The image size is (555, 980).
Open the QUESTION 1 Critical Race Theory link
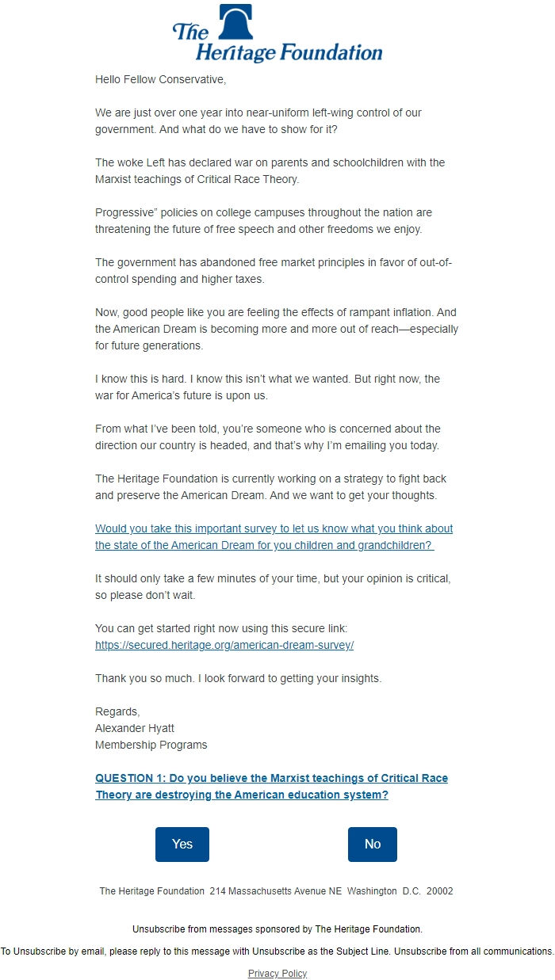coord(272,778)
